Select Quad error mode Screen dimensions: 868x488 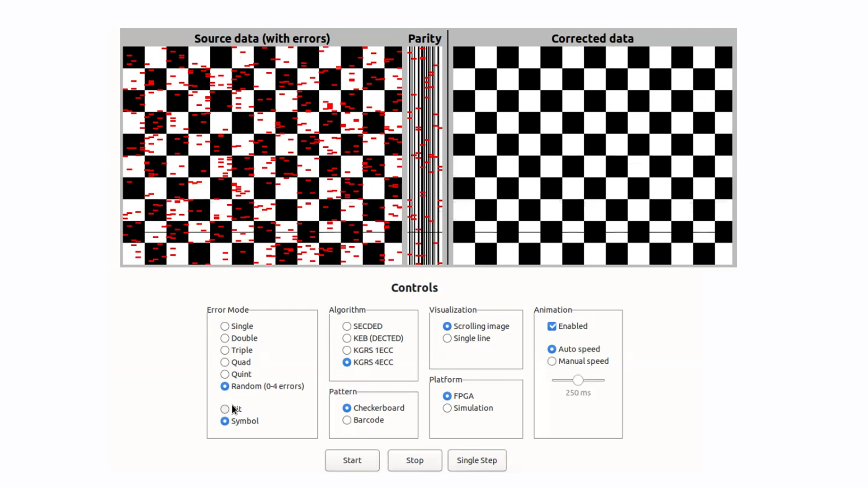click(x=225, y=362)
